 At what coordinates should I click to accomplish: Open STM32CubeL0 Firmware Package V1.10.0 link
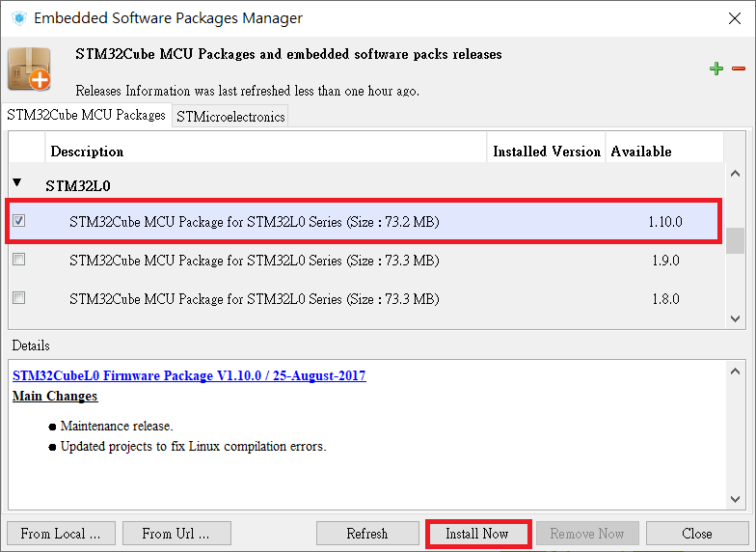pos(189,375)
